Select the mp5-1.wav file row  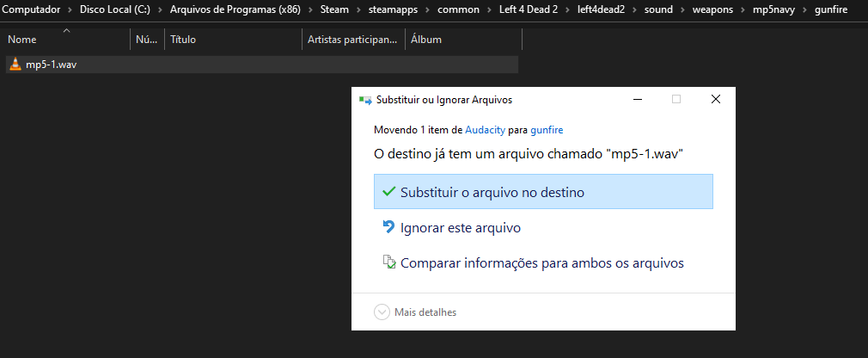[262, 65]
